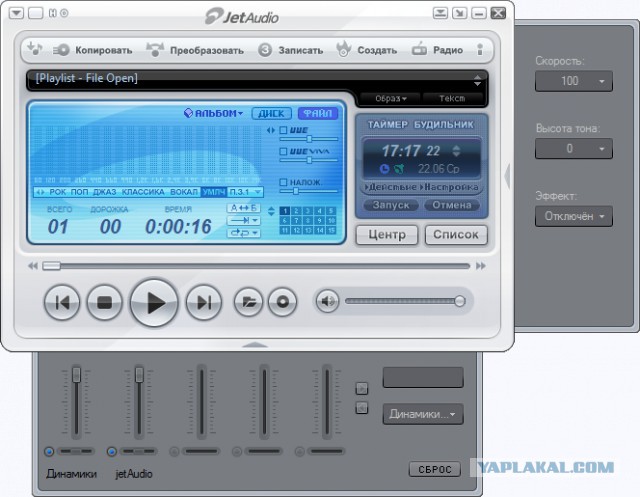The height and width of the screenshot is (497, 640).
Task: Toggle the A↔Б repeat section button
Action: pyautogui.click(x=243, y=208)
